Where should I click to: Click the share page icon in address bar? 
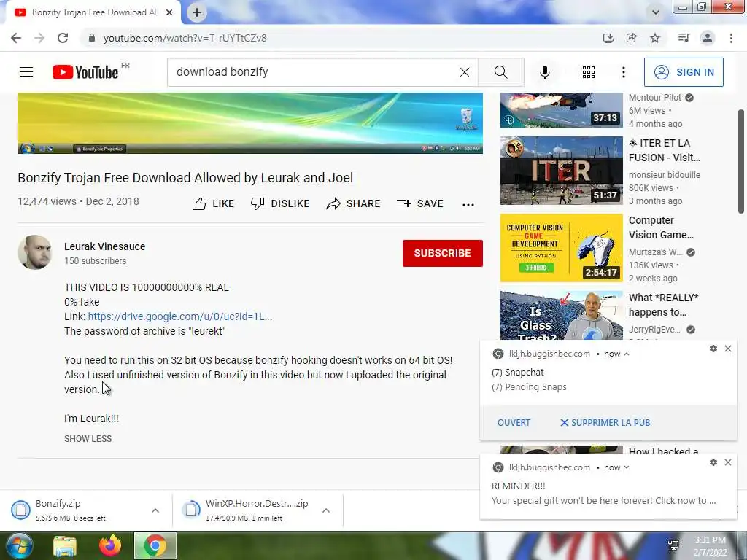point(631,38)
